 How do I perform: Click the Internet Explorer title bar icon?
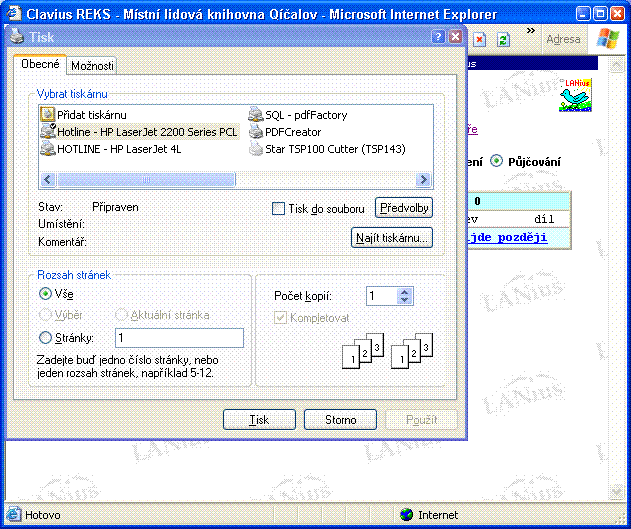click(14, 14)
